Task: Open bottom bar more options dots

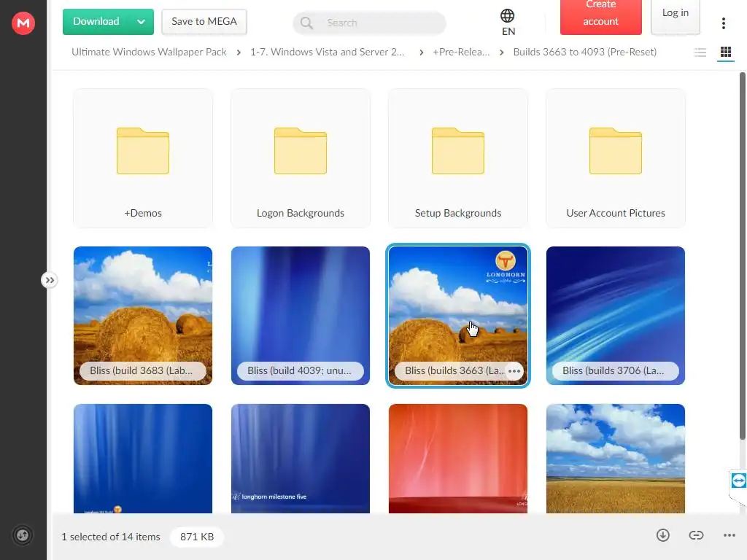Action: (x=729, y=535)
